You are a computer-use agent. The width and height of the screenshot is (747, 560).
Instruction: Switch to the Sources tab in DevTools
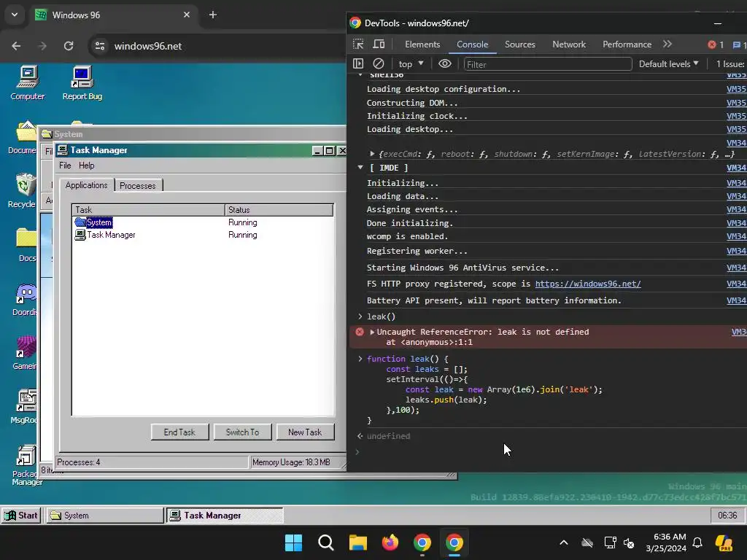519,44
